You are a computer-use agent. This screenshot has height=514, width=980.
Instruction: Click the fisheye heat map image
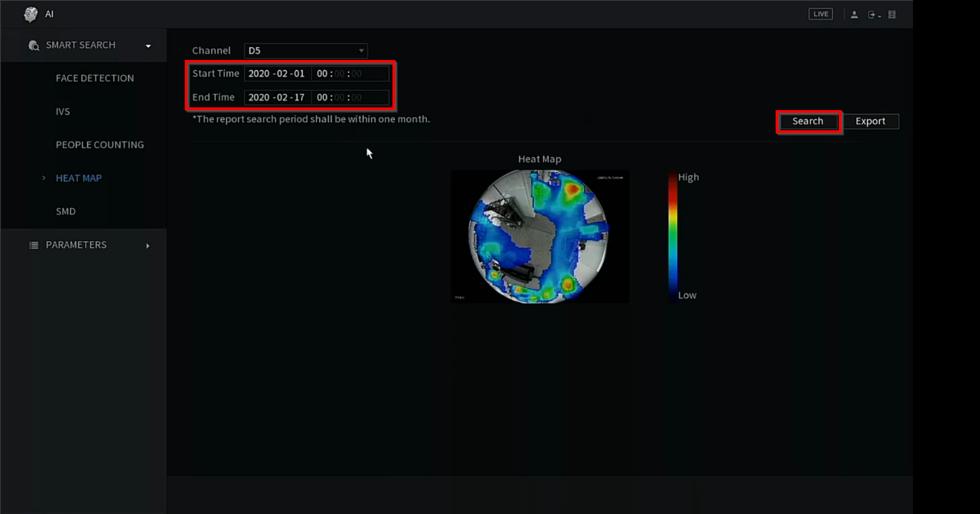(x=540, y=236)
